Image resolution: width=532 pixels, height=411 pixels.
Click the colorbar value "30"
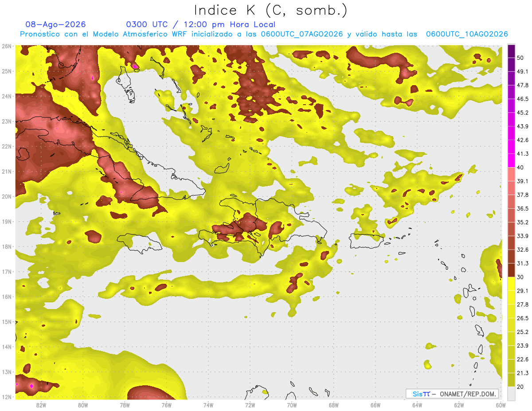520,277
